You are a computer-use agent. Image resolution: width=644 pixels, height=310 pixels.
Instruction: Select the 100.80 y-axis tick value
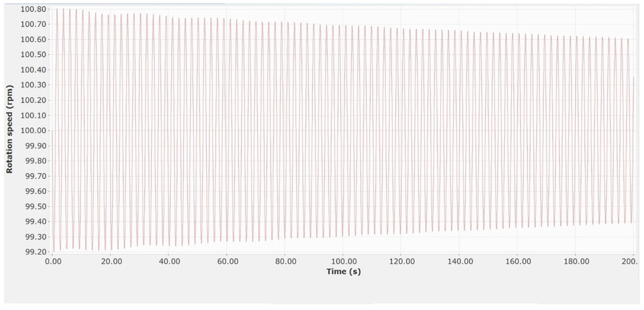click(33, 9)
